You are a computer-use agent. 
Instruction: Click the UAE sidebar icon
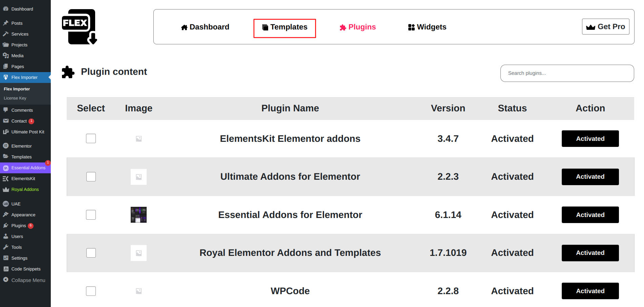(x=6, y=204)
